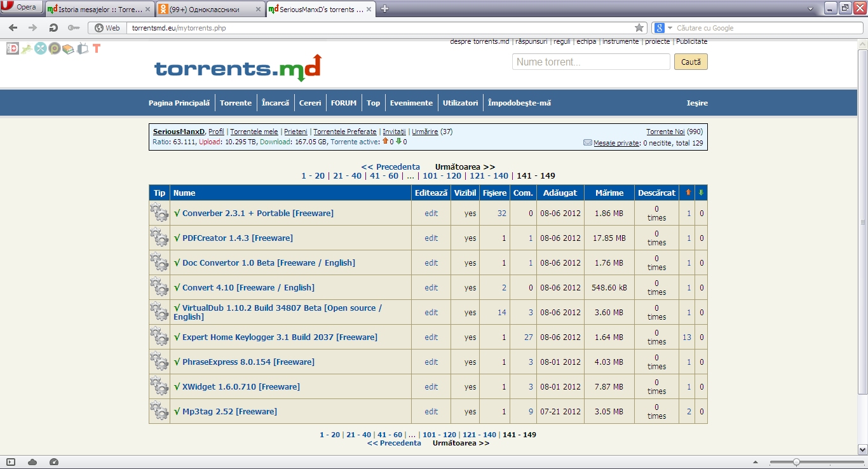
Task: Open the Opera main menu button
Action: 22,7
